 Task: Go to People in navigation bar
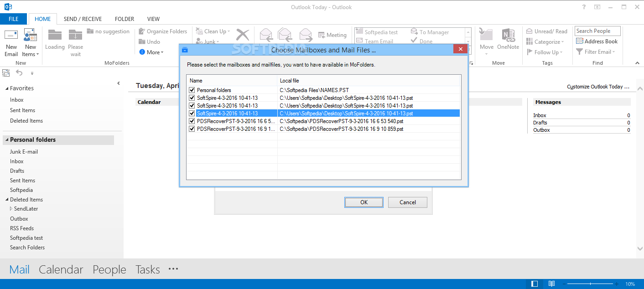click(109, 269)
